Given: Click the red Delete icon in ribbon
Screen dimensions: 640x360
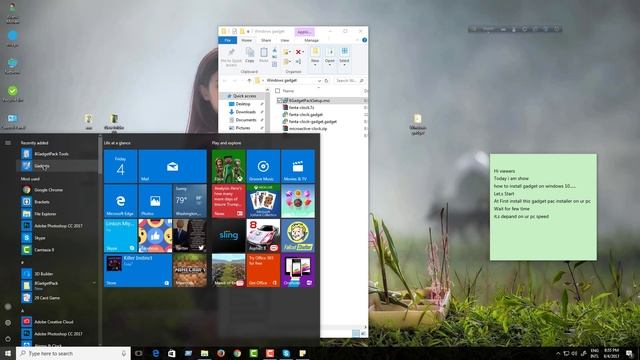Looking at the screenshot, I should pyautogui.click(x=299, y=52).
